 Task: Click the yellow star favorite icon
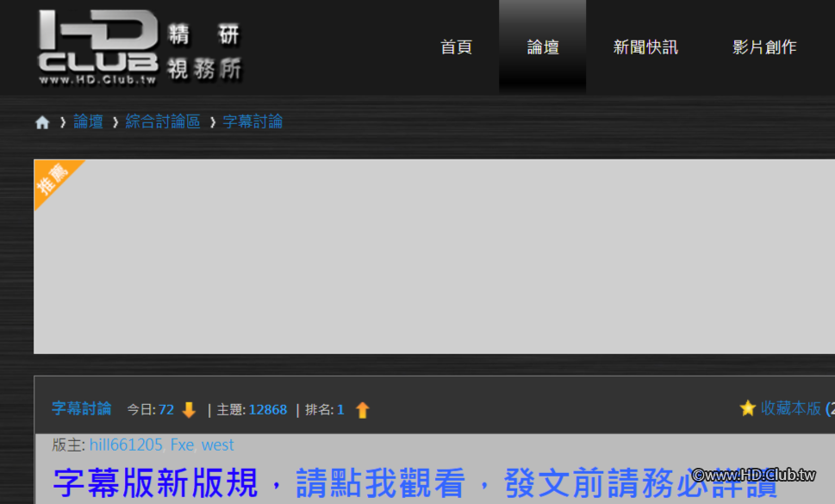tap(748, 408)
